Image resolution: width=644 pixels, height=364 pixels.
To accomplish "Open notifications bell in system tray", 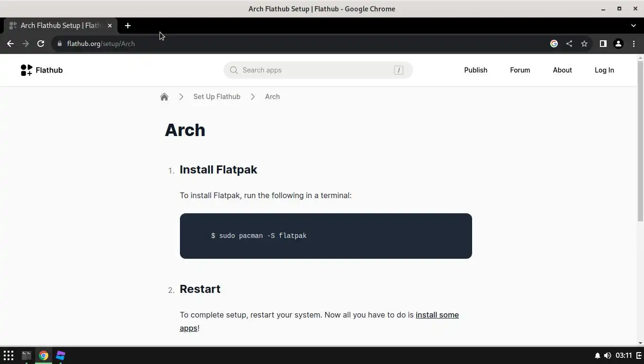I will coord(597,355).
